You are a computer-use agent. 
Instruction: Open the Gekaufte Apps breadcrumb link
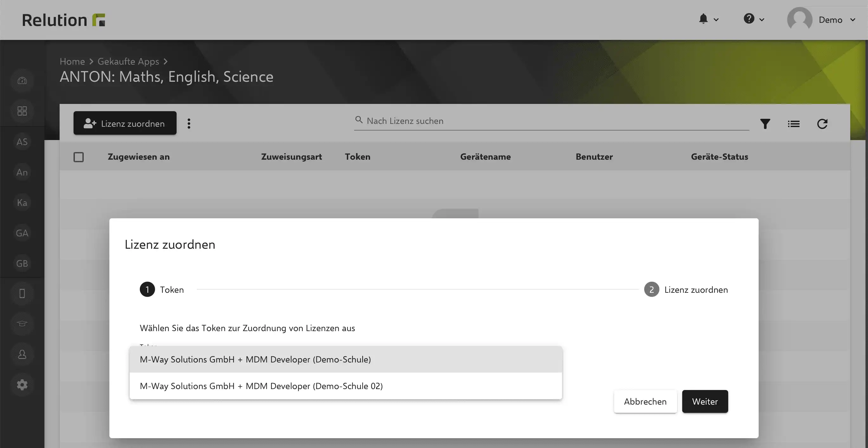click(x=128, y=61)
